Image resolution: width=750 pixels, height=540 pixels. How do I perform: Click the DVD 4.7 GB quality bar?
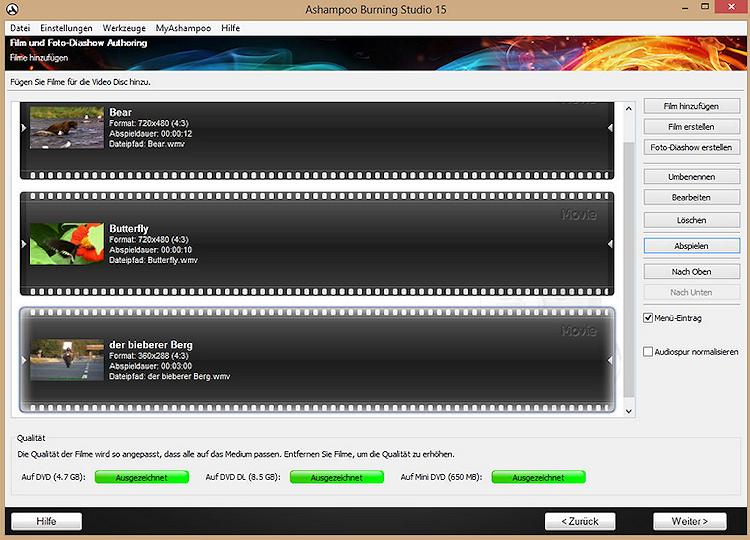142,477
